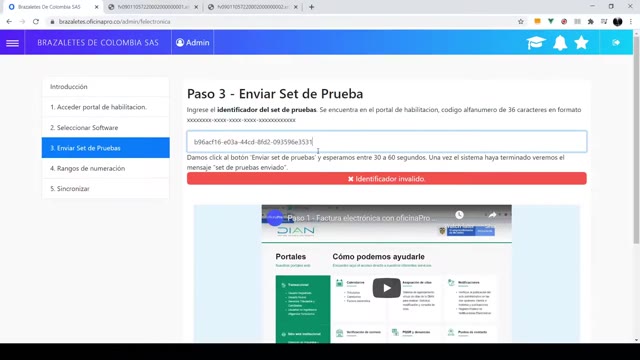Open the hamburger menu in header

tap(12, 42)
